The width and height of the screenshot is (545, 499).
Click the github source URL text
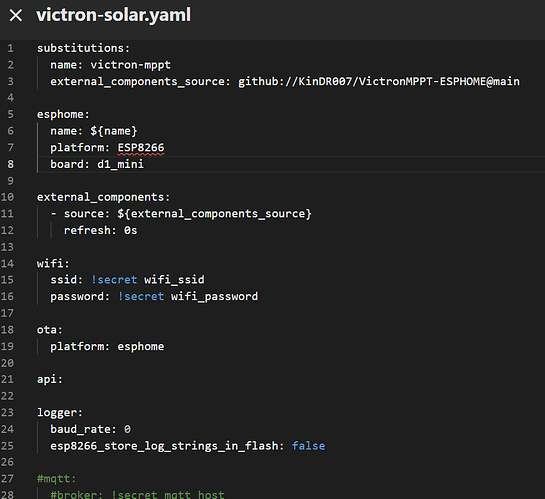[379, 81]
